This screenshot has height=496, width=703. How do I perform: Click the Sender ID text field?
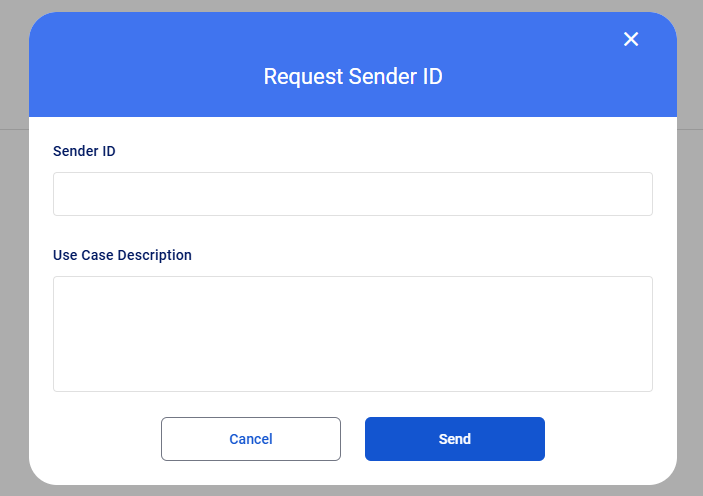[353, 194]
